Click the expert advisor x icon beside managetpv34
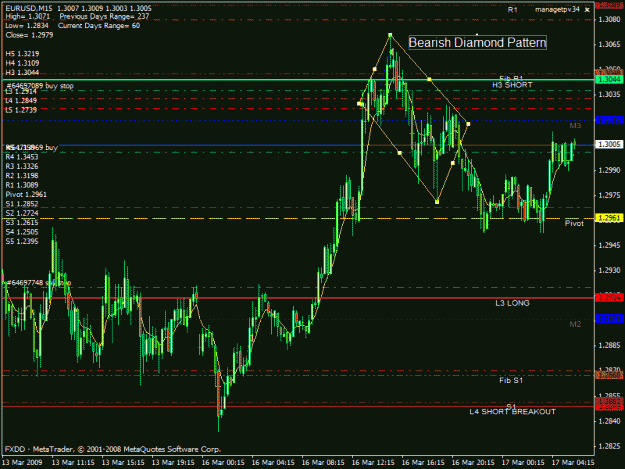Viewport: 625px width, 469px height. tap(587, 10)
